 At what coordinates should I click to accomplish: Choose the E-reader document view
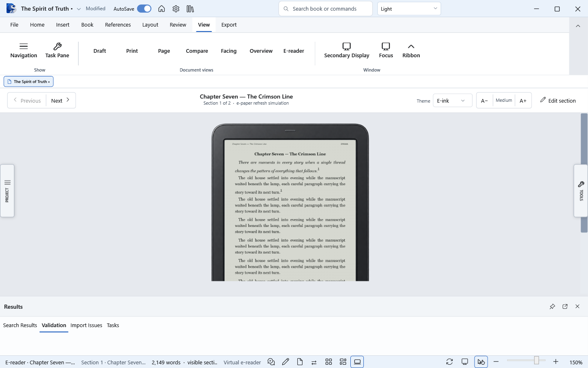coord(294,51)
